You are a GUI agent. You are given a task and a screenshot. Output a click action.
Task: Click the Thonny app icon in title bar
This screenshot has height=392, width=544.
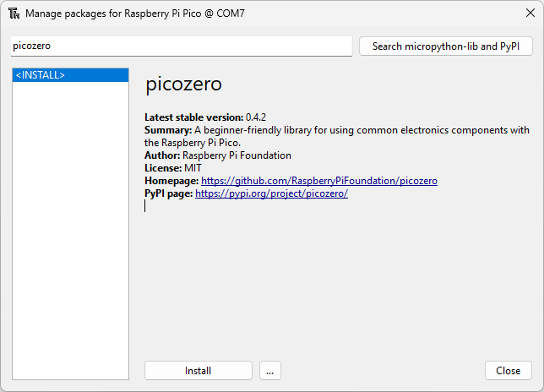coord(14,14)
